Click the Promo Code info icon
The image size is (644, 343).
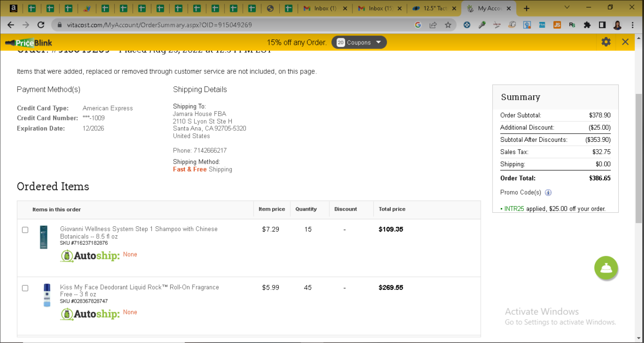click(548, 193)
